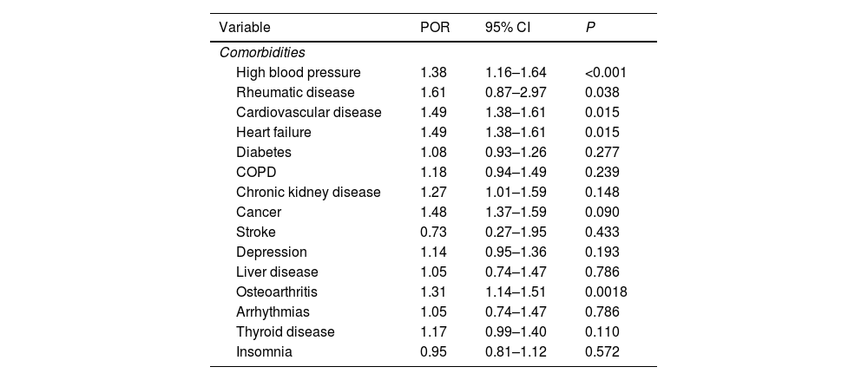Click the Rheumatic disease CI 0.87–2.97
The width and height of the screenshot is (868, 380).
point(516,92)
